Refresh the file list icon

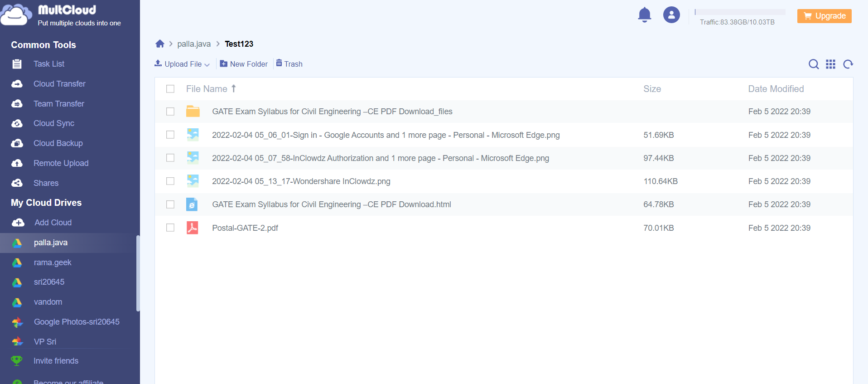848,64
